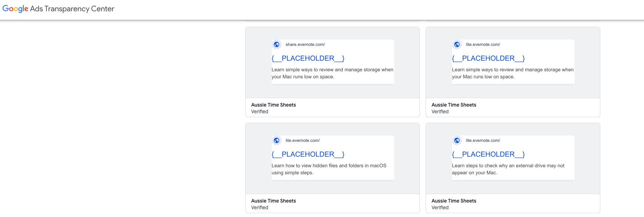
Task: Click the globe icon in the top-right lite.evernote.com storage ad
Action: click(457, 44)
